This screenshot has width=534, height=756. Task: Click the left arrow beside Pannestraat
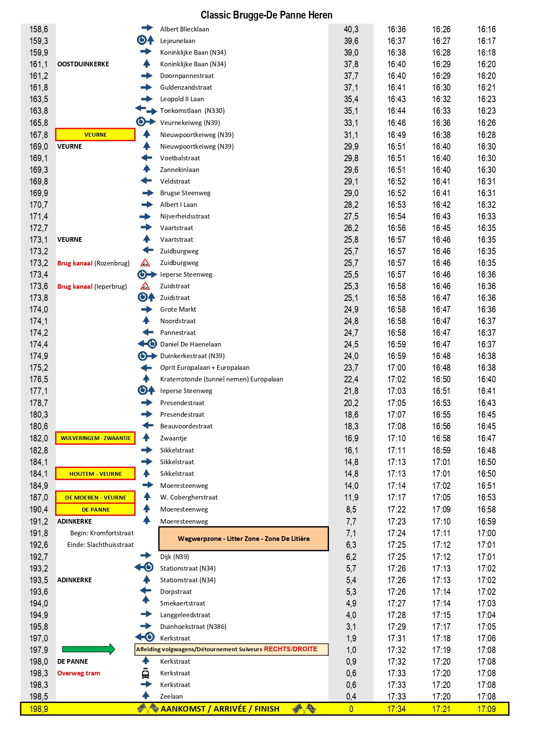(x=148, y=332)
